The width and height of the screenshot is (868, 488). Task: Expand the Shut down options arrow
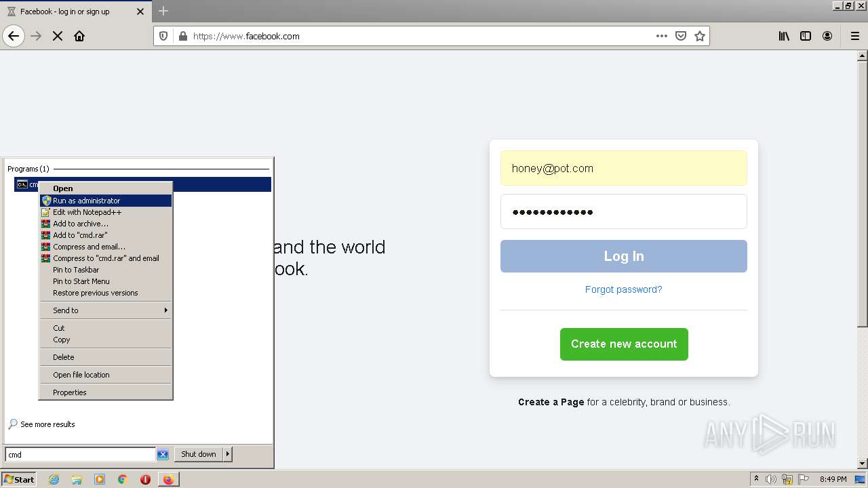[228, 454]
